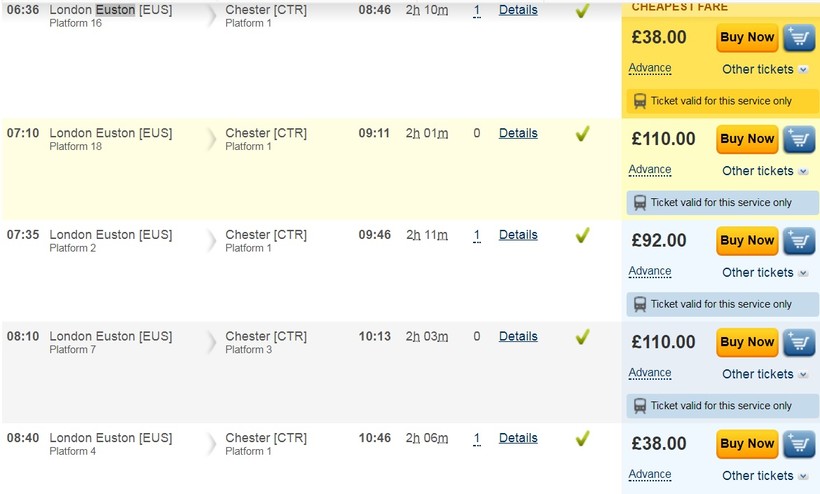Screen dimensions: 820x494
Task: Click the green tick for 06:36 train
Action: pos(582,11)
